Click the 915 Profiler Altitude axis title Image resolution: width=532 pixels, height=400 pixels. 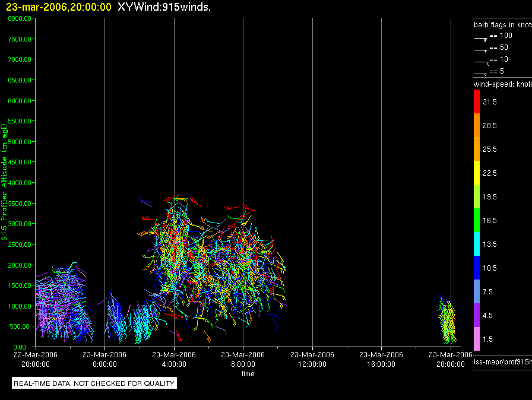click(x=4, y=182)
